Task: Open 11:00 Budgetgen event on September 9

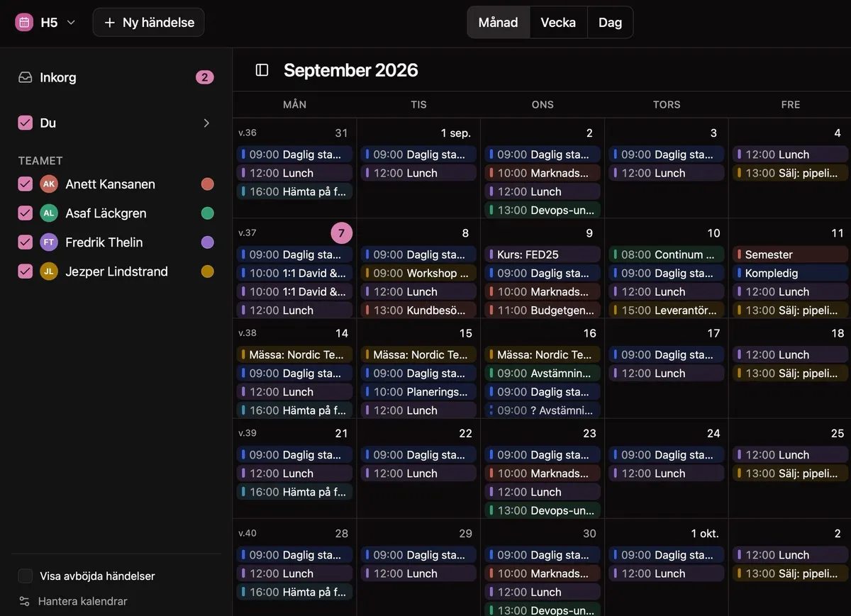Action: pyautogui.click(x=543, y=310)
